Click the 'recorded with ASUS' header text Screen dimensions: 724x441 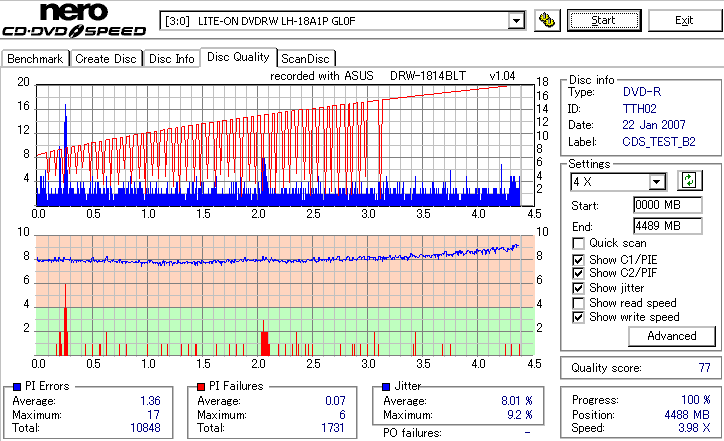(322, 76)
